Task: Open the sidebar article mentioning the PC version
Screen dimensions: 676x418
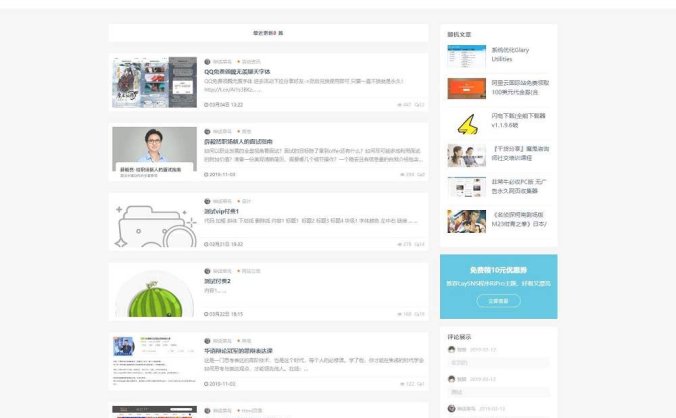Action: pos(519,186)
